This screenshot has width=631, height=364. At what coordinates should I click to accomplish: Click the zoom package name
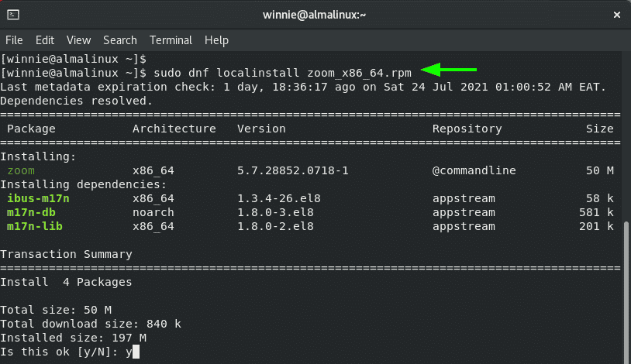pos(21,170)
